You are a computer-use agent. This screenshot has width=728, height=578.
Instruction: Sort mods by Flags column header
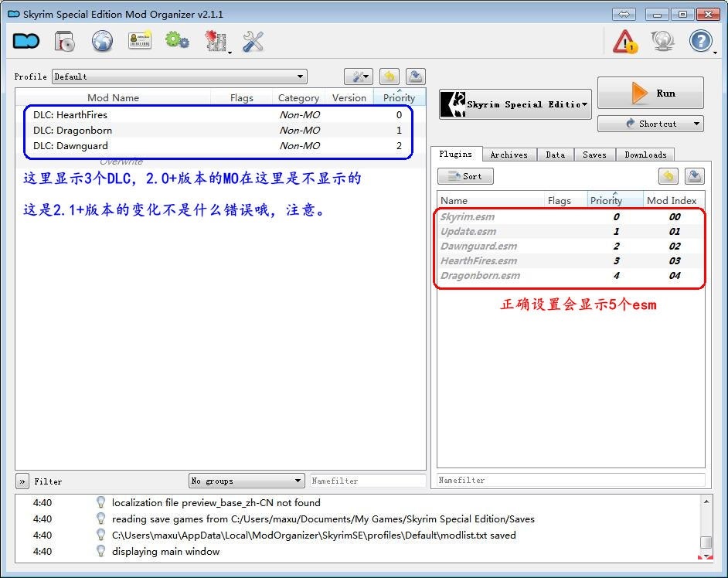click(x=241, y=97)
